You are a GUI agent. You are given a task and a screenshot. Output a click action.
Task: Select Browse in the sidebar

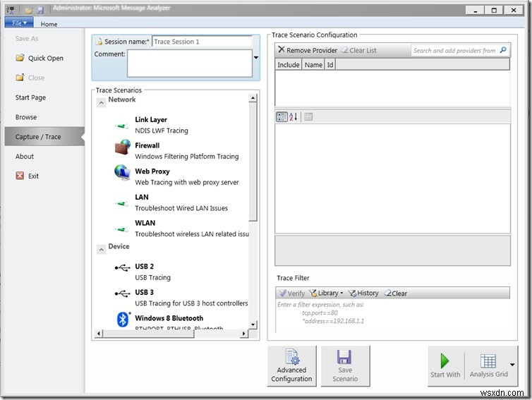[26, 117]
